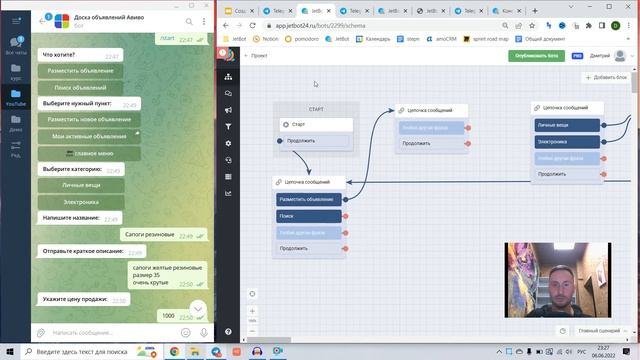Click the history clock icon near Главный сценарий
This screenshot has width=640, height=360.
point(563,331)
